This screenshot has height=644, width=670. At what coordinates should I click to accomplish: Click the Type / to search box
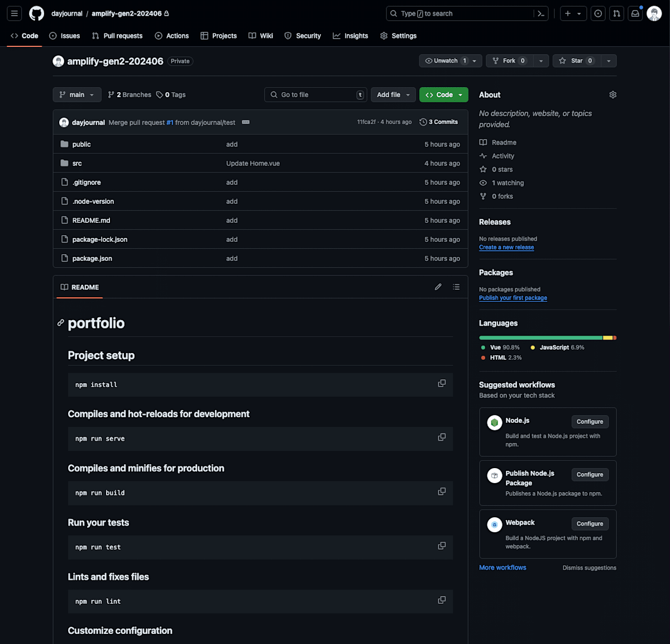461,13
